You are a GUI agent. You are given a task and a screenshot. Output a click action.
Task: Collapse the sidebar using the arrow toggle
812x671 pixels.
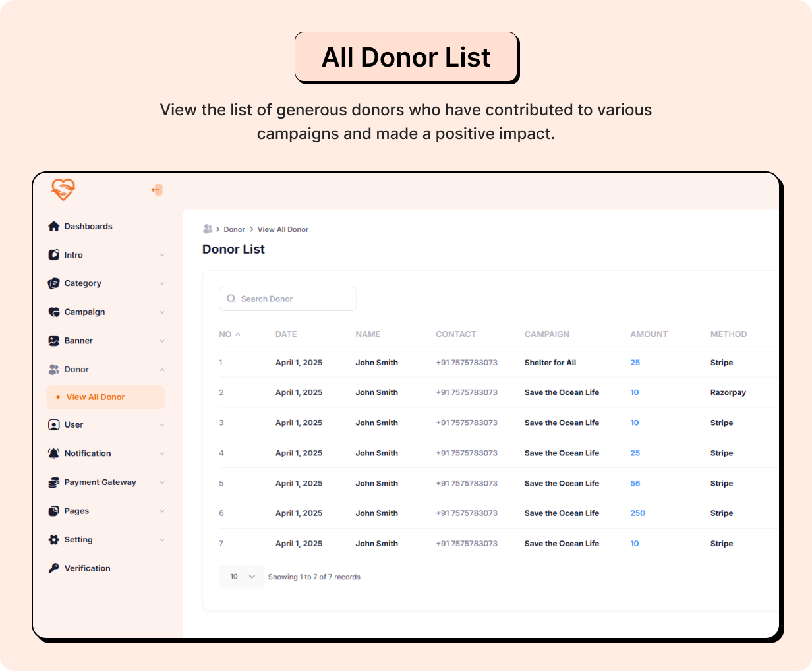(157, 190)
